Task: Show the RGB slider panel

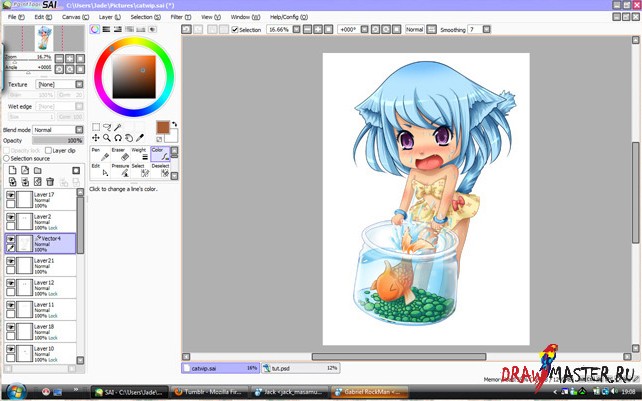Action: click(106, 29)
